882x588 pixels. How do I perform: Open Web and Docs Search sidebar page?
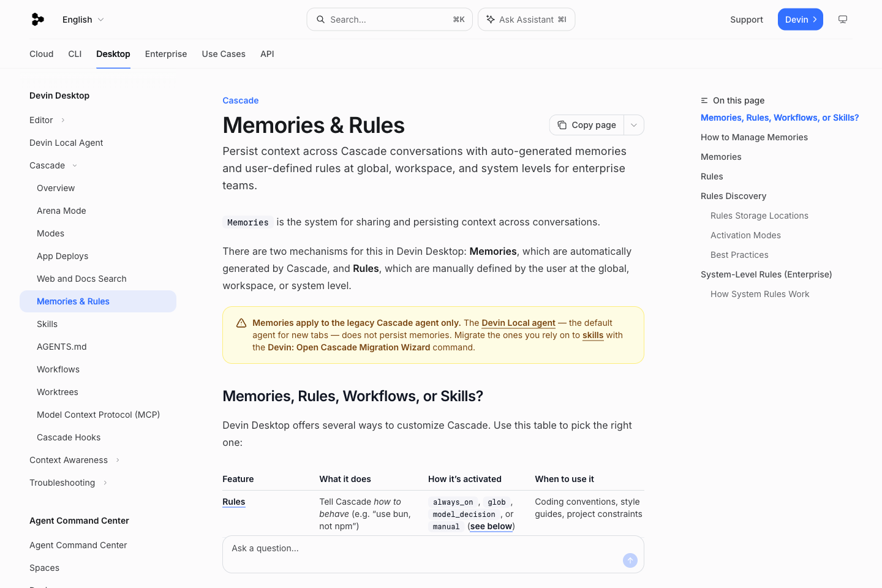[81, 279]
